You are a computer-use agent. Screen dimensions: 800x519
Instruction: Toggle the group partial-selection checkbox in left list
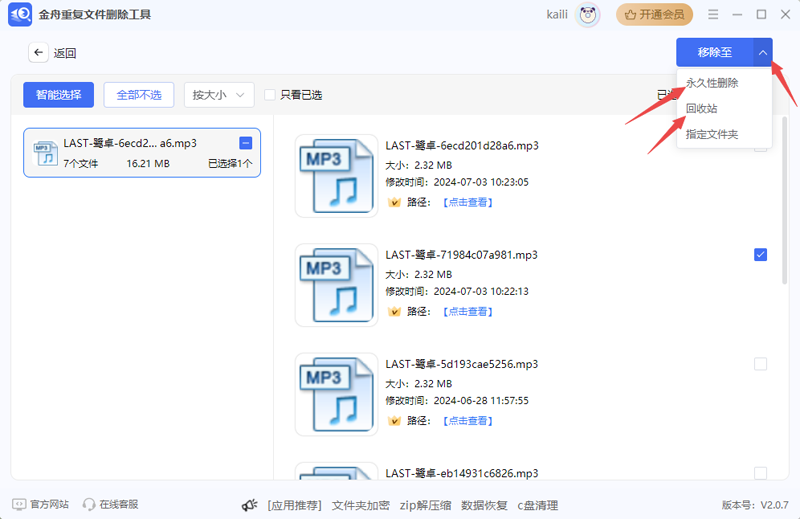tap(245, 143)
